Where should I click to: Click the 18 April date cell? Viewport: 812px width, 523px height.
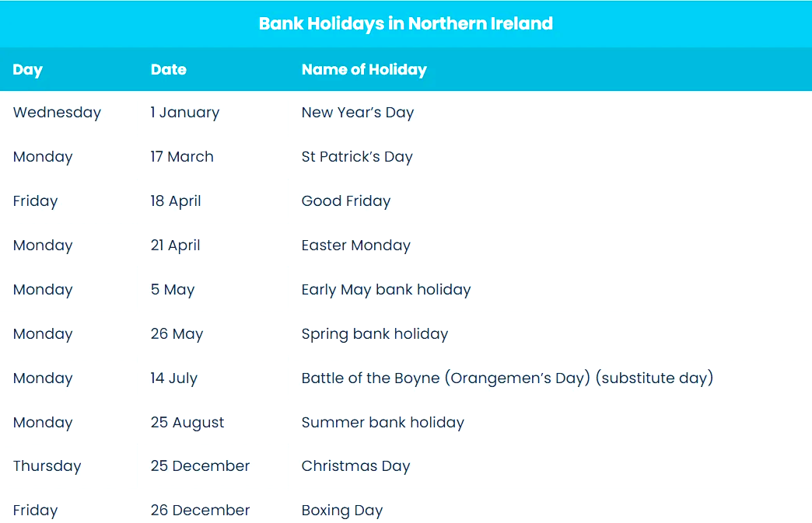coord(176,200)
